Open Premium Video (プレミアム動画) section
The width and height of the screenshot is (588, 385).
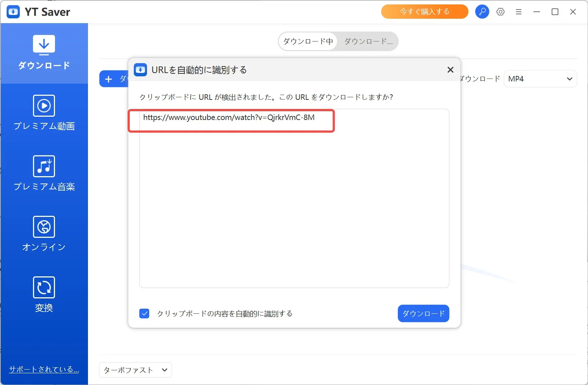[x=44, y=113]
